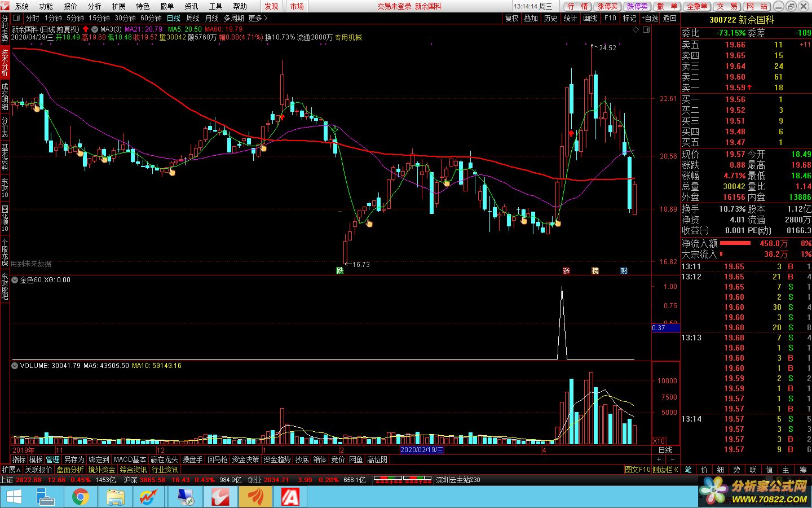Open the 复权 adjustment dropdown
This screenshot has height=508, width=812.
click(511, 18)
